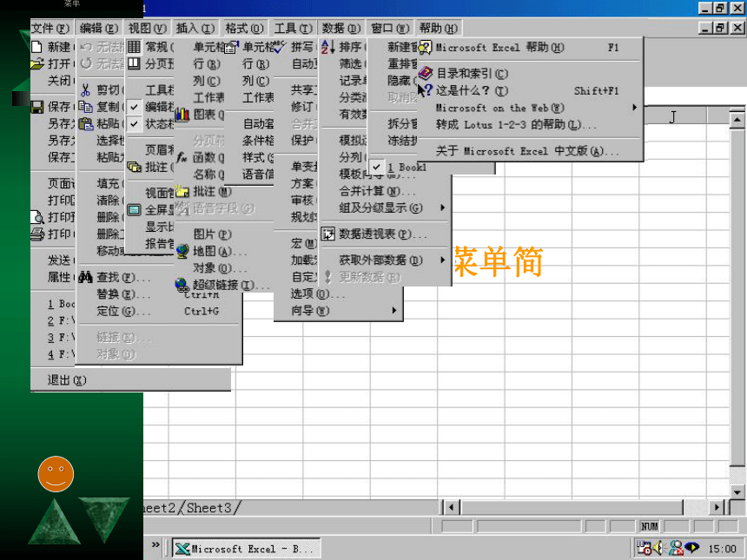This screenshot has height=560, width=747.
Task: Expand the 获取外部数据 submenu arrow
Action: 443,260
